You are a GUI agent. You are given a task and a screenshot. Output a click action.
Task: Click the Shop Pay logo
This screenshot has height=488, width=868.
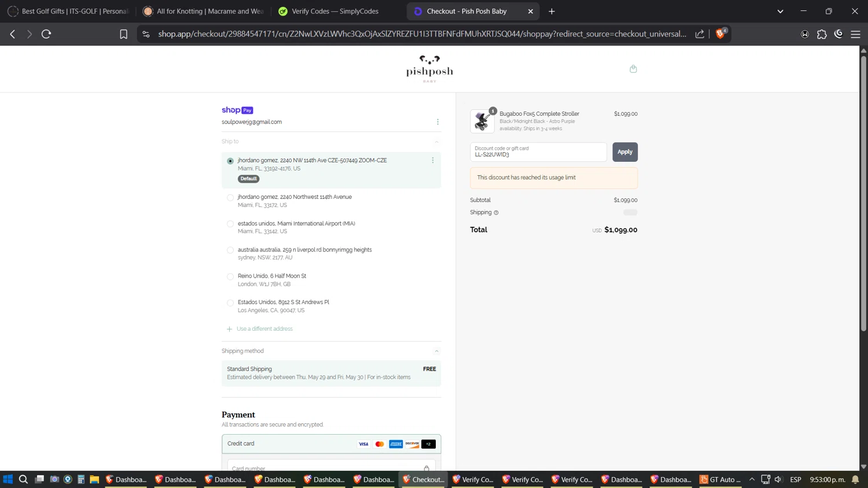(237, 110)
